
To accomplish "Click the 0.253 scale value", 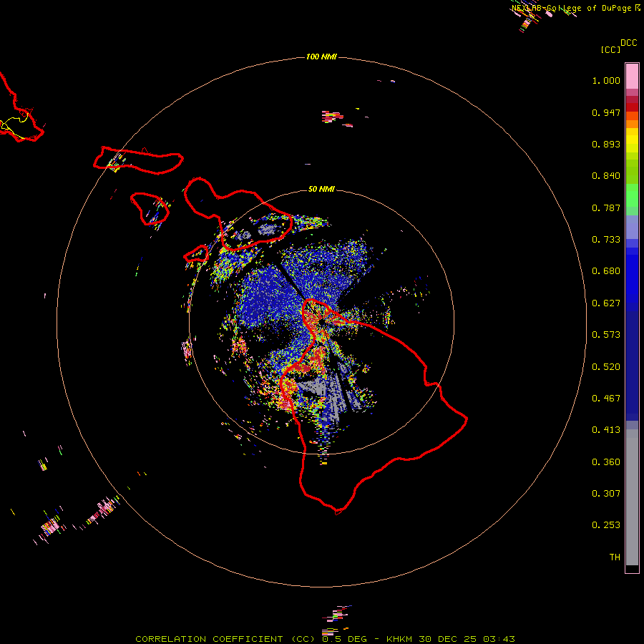I will 606,525.
